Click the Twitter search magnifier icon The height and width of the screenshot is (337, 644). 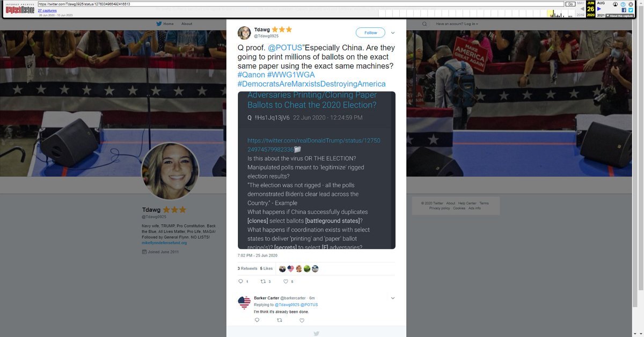(x=425, y=24)
